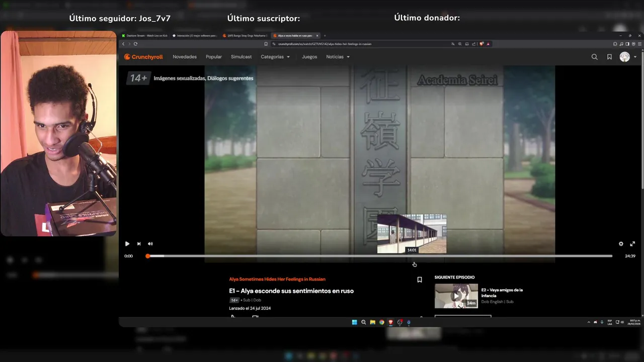Bookmark page using the address bar bookmark icon
The width and height of the screenshot is (644, 362).
[x=266, y=44]
